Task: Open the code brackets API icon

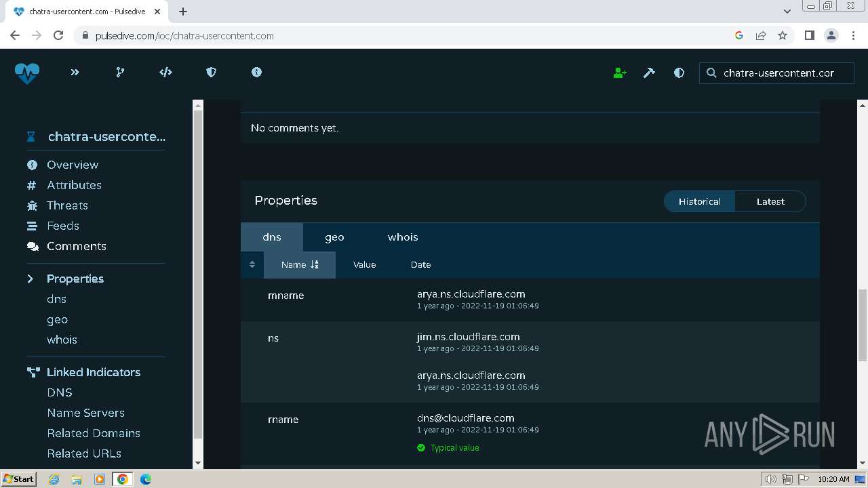Action: pyautogui.click(x=165, y=72)
